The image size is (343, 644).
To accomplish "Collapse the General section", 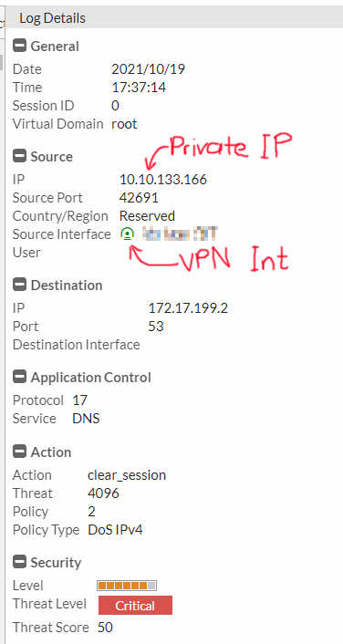I will coord(19,46).
